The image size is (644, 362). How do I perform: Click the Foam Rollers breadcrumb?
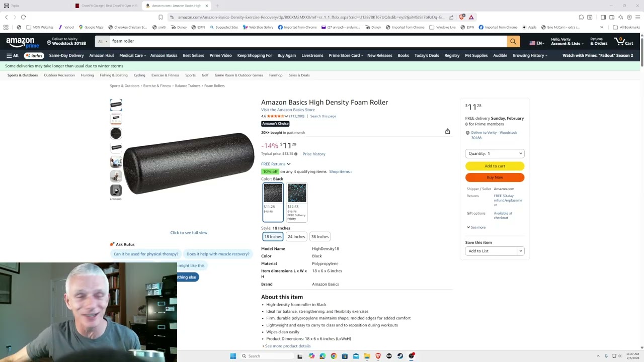[214, 86]
